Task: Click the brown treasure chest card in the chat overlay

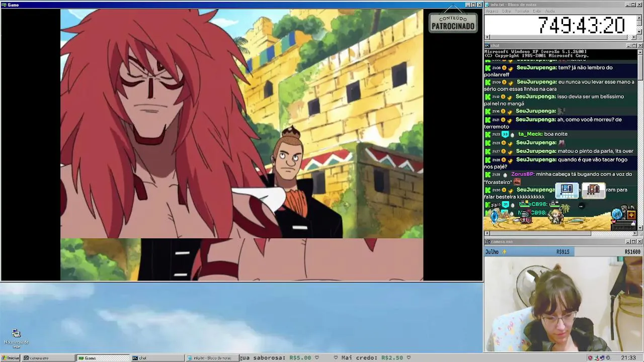Action: (594, 190)
